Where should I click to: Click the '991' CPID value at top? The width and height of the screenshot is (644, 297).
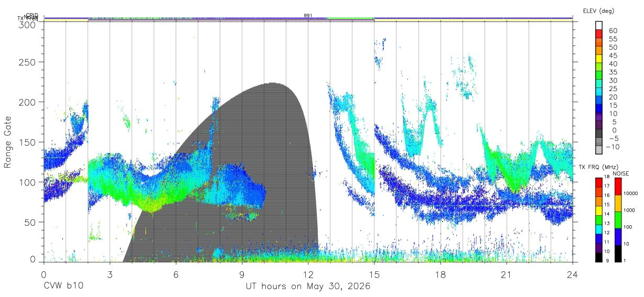point(308,16)
